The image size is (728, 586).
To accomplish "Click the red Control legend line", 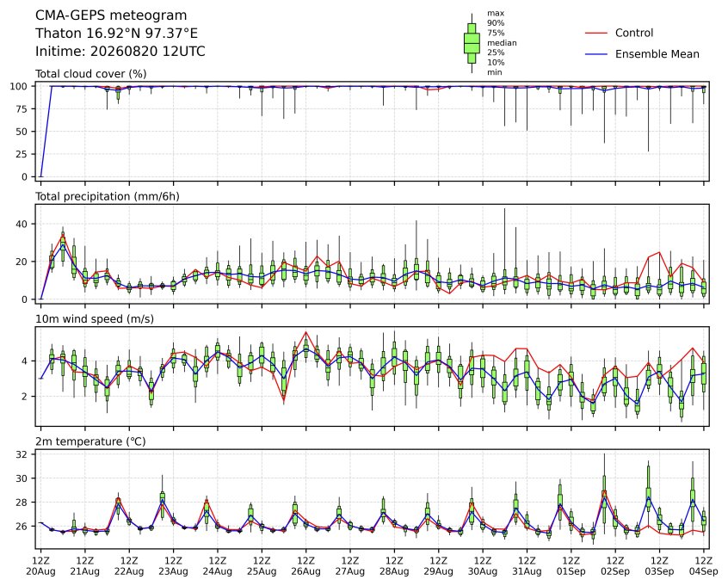I will click(x=596, y=33).
